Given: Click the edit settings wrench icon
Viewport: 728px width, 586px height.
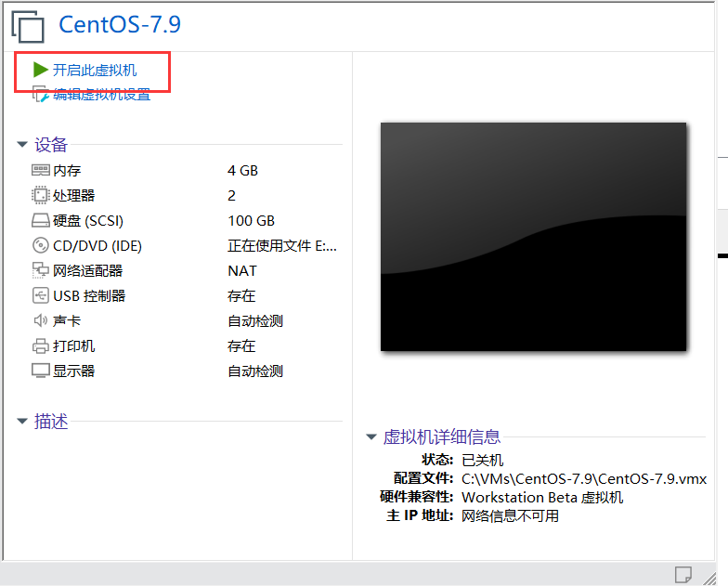Looking at the screenshot, I should click(x=41, y=95).
